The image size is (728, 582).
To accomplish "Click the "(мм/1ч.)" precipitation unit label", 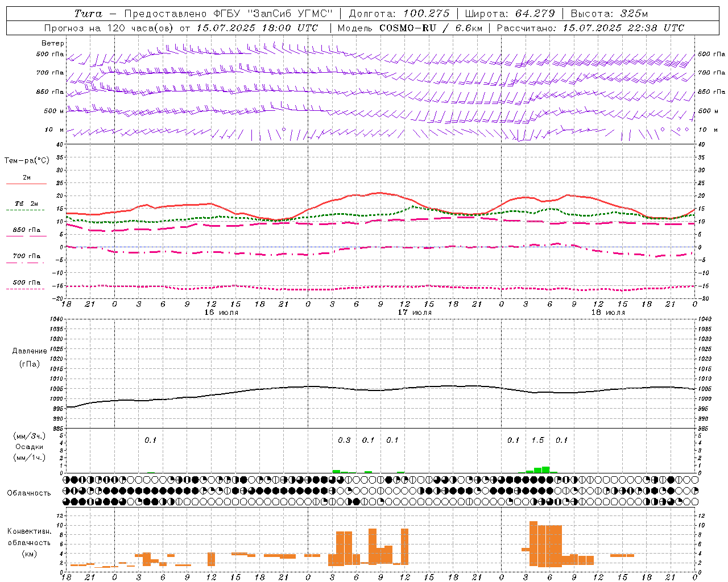I will coord(30,458).
